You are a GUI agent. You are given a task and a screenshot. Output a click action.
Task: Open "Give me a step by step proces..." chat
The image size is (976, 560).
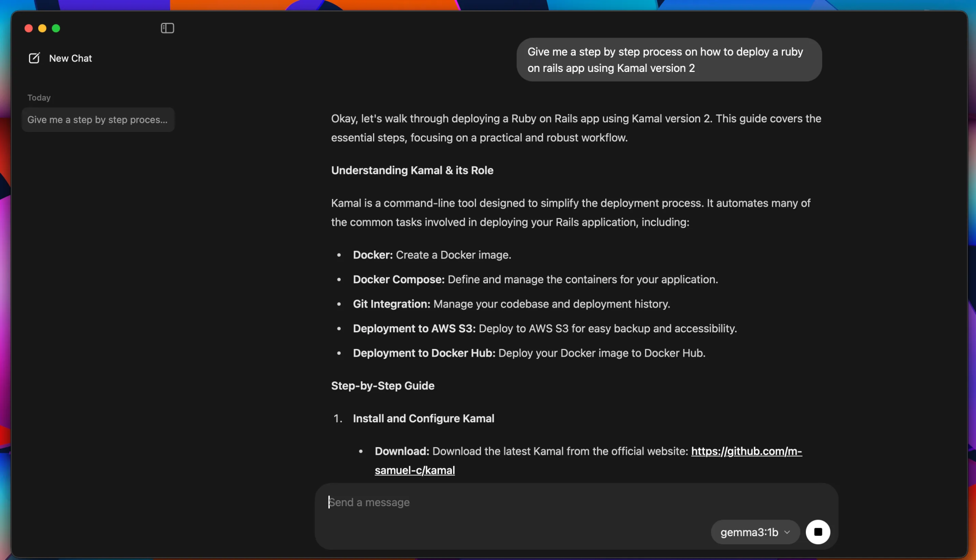[98, 120]
